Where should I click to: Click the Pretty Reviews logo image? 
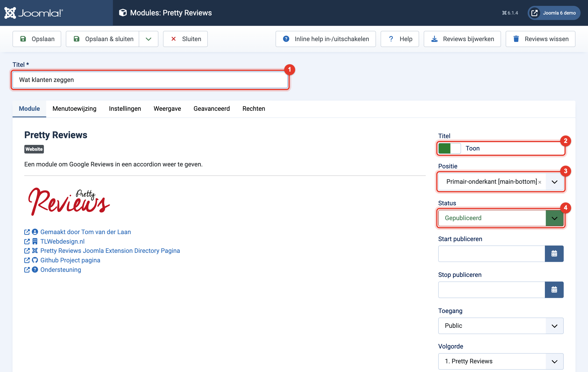pyautogui.click(x=69, y=201)
